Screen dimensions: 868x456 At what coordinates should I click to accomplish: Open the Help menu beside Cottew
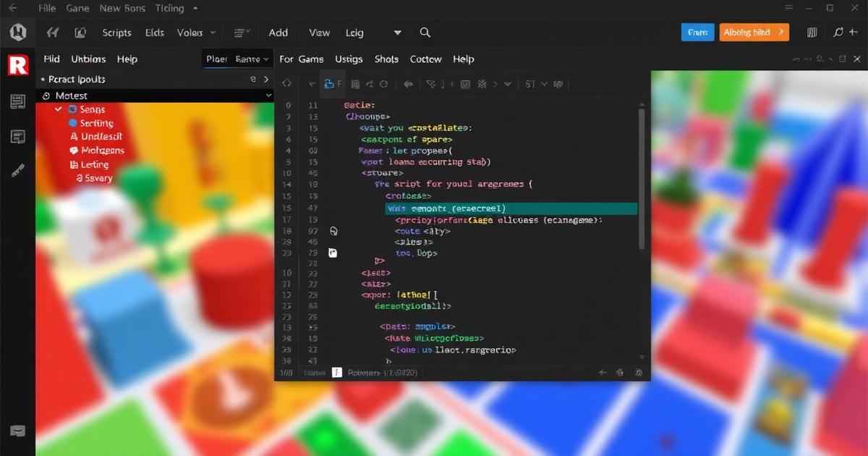[463, 59]
